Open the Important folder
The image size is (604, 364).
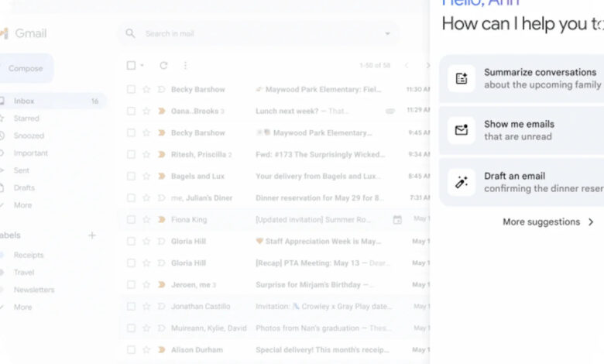click(31, 153)
